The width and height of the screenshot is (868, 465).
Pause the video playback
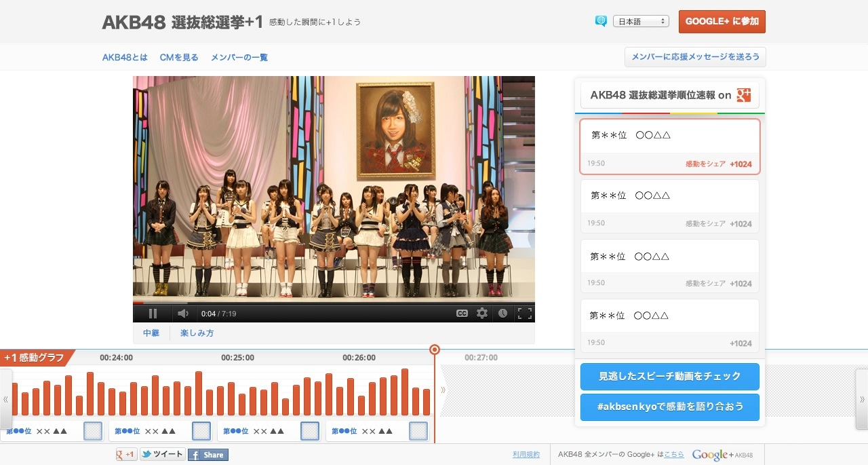click(153, 314)
